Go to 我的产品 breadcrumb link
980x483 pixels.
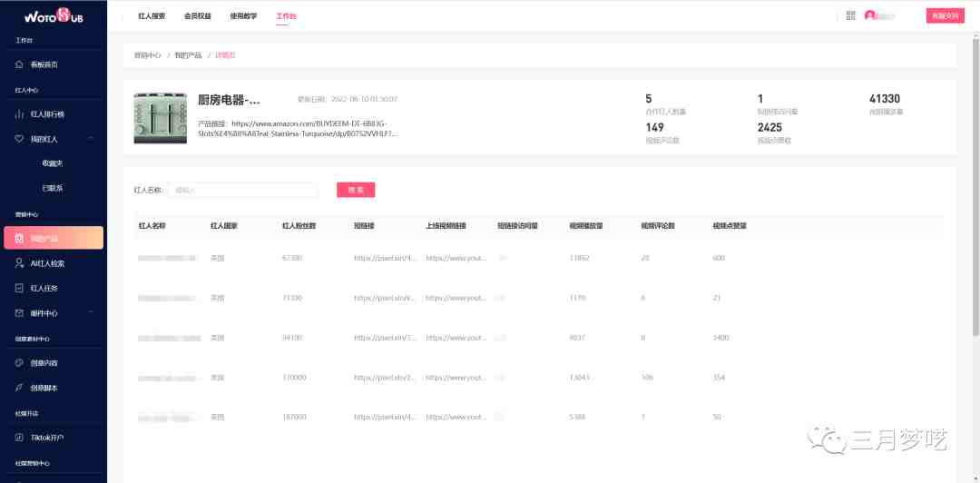(x=188, y=55)
